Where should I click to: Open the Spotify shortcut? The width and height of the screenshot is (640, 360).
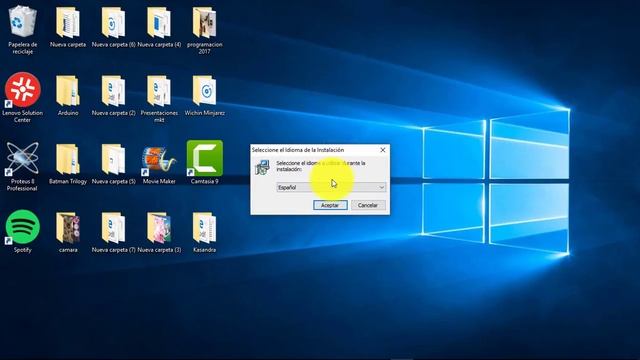(x=22, y=227)
